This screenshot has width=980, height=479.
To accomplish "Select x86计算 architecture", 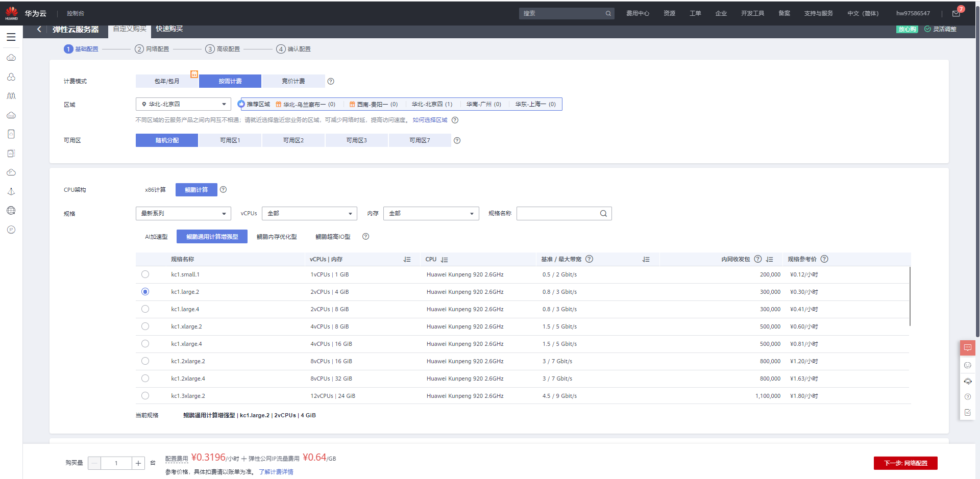I will 155,190.
